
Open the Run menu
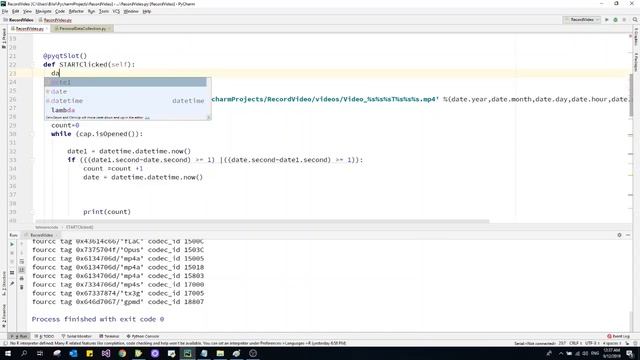91,11
